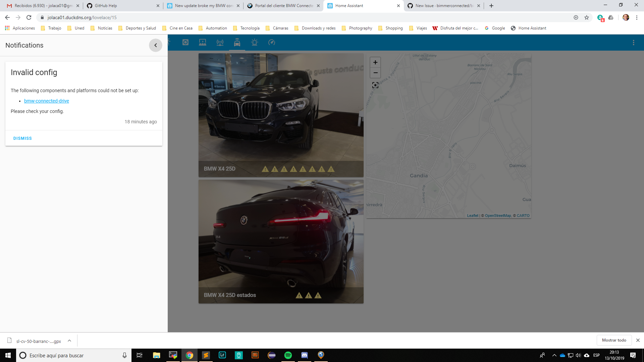The width and height of the screenshot is (644, 362).
Task: Open the bmw-connected-drive link
Action: 47,101
